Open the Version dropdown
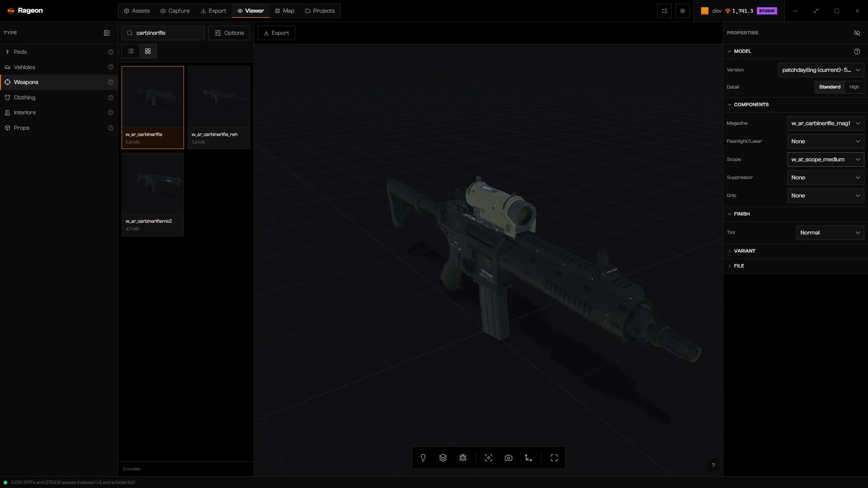 [x=821, y=70]
